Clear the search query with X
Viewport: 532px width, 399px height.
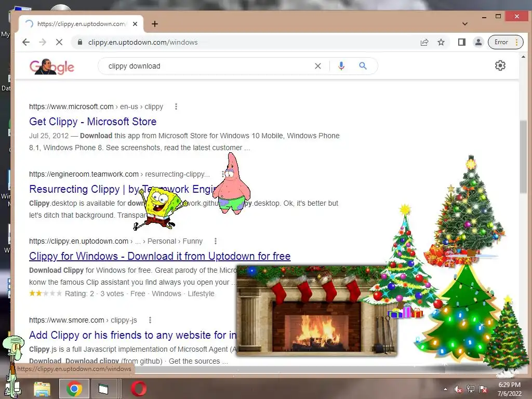click(x=317, y=66)
